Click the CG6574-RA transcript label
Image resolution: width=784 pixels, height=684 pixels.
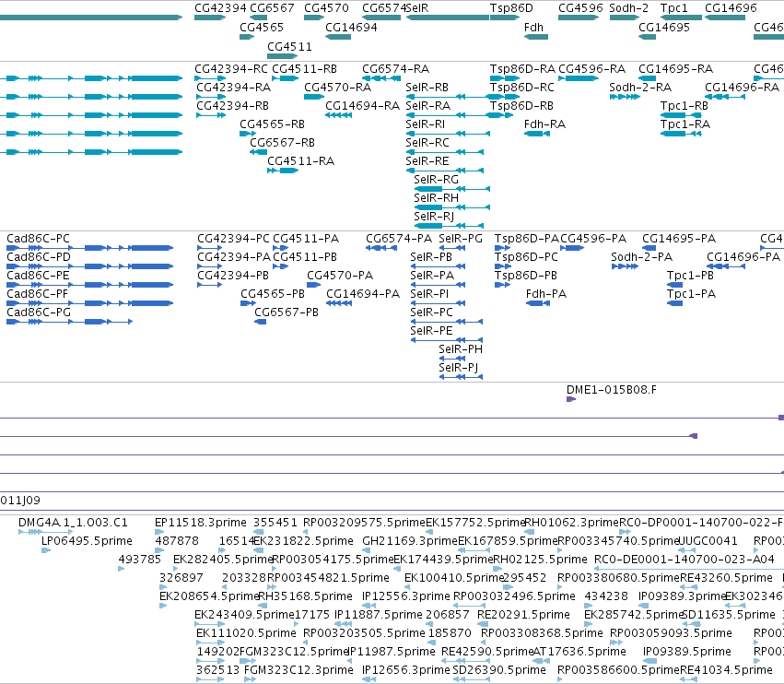click(x=395, y=68)
